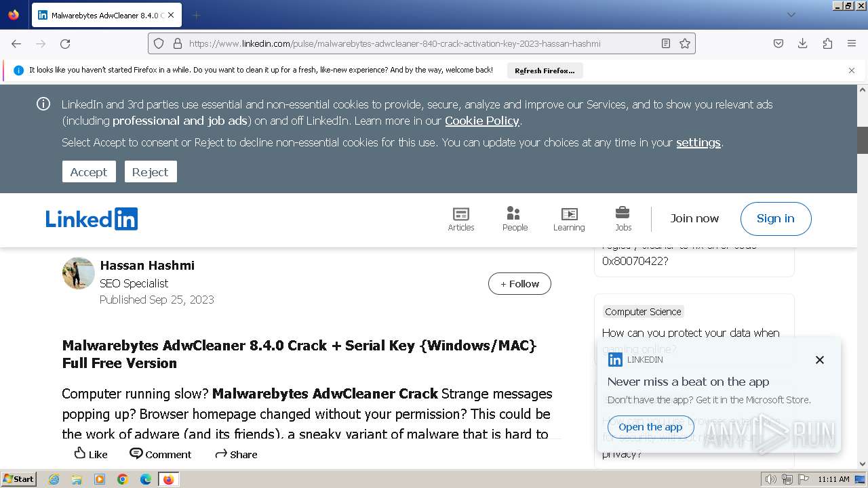Like the article

pos(91,454)
